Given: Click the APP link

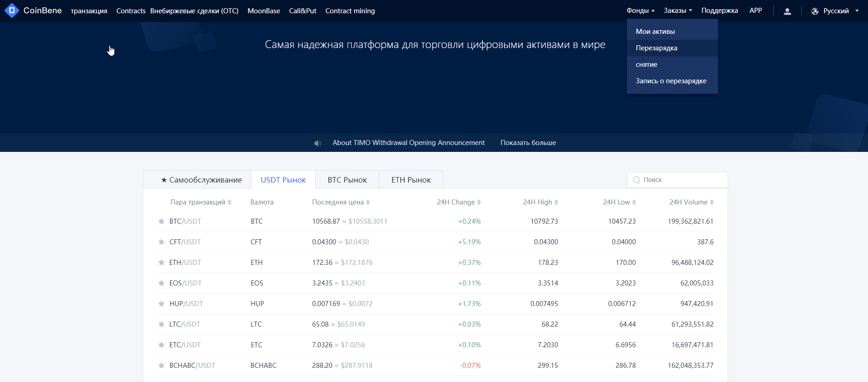Looking at the screenshot, I should [x=755, y=11].
